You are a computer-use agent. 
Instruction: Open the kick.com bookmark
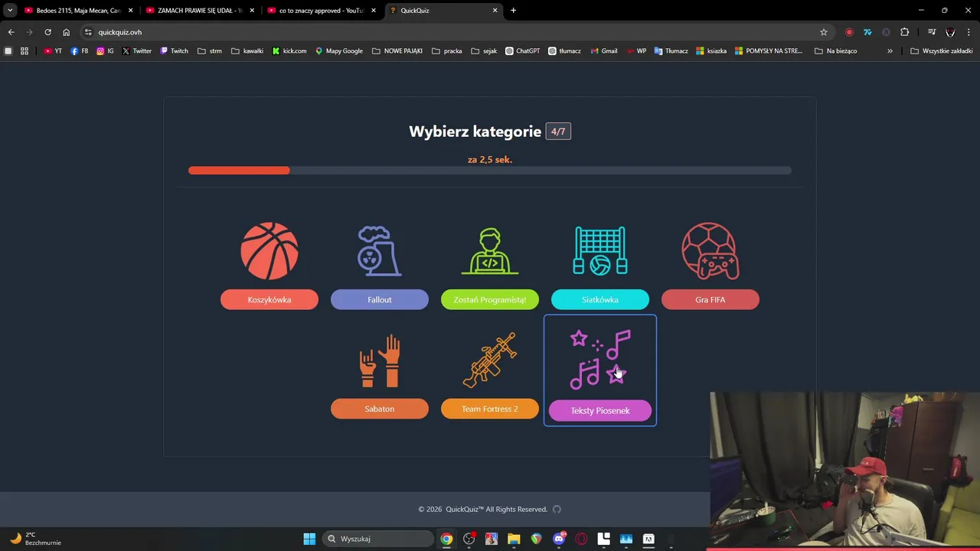coord(289,51)
